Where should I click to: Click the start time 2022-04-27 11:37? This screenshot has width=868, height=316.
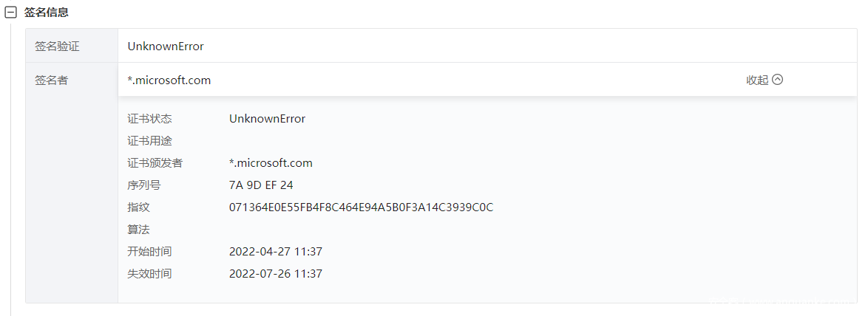(276, 251)
